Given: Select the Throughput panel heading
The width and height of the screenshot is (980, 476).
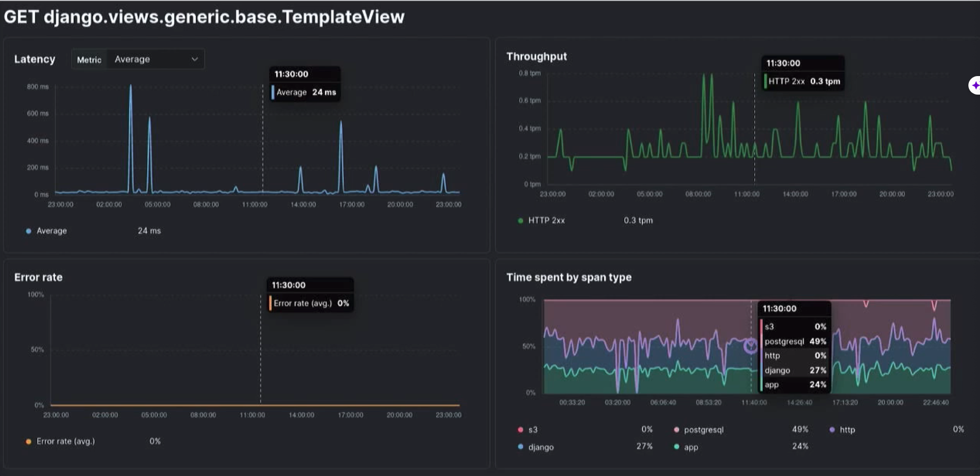Looking at the screenshot, I should [536, 56].
